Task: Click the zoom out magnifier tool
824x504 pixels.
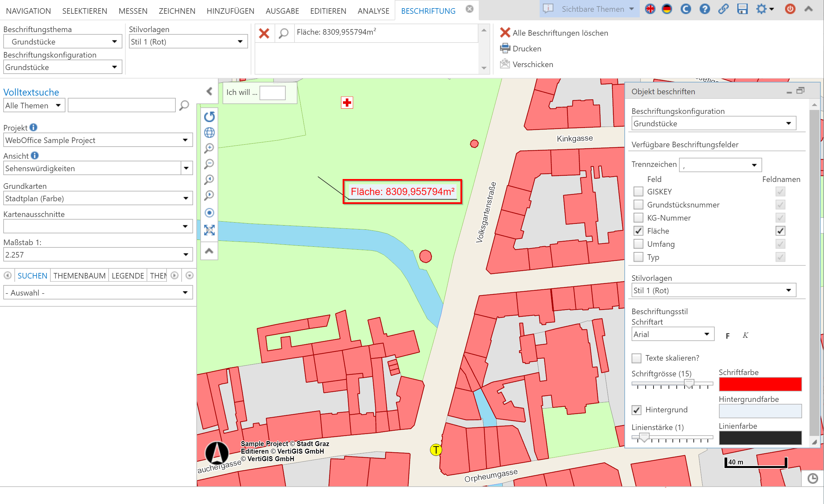Action: [x=209, y=164]
